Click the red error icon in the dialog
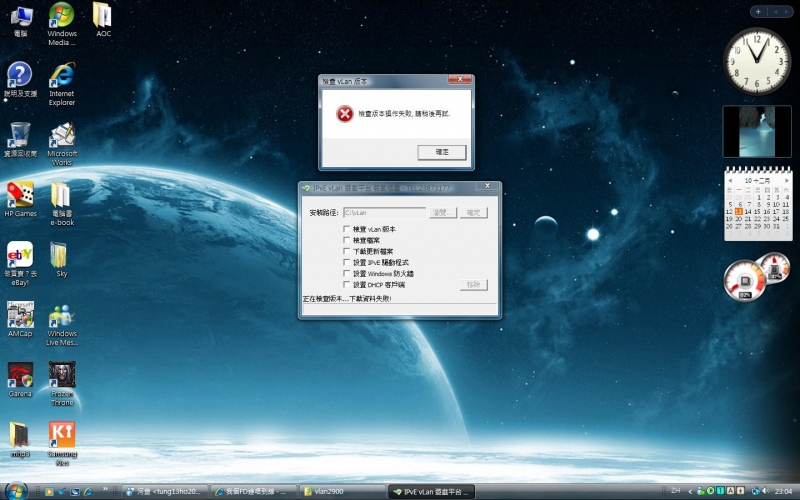 [345, 114]
